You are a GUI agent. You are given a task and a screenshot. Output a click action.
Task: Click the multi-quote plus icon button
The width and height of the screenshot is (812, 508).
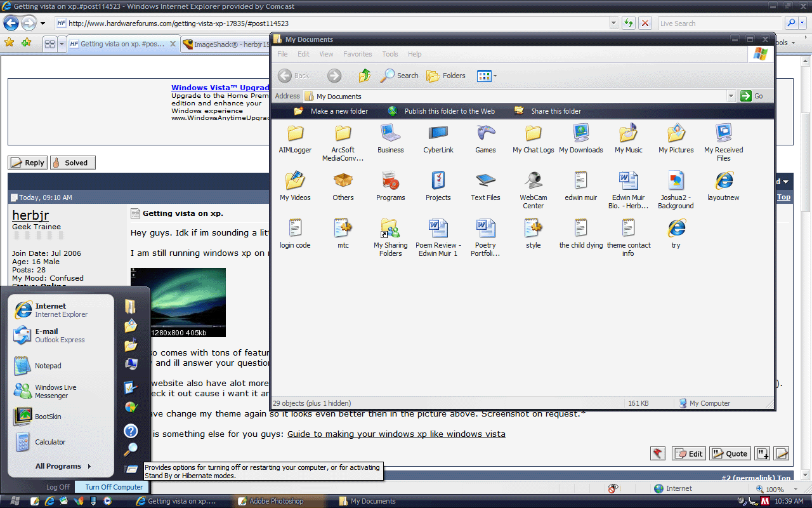click(762, 453)
